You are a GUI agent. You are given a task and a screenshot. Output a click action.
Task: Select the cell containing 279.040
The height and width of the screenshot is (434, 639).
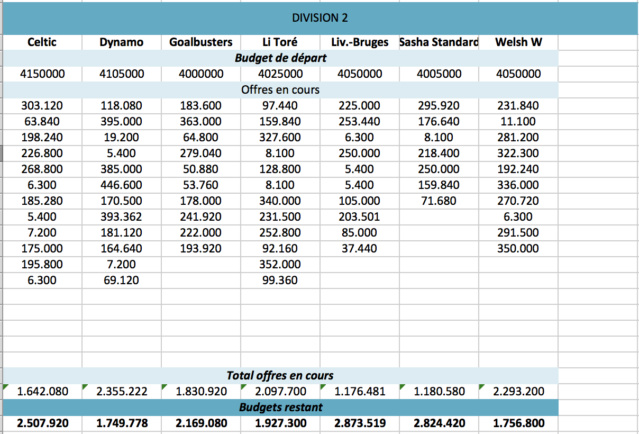[201, 153]
